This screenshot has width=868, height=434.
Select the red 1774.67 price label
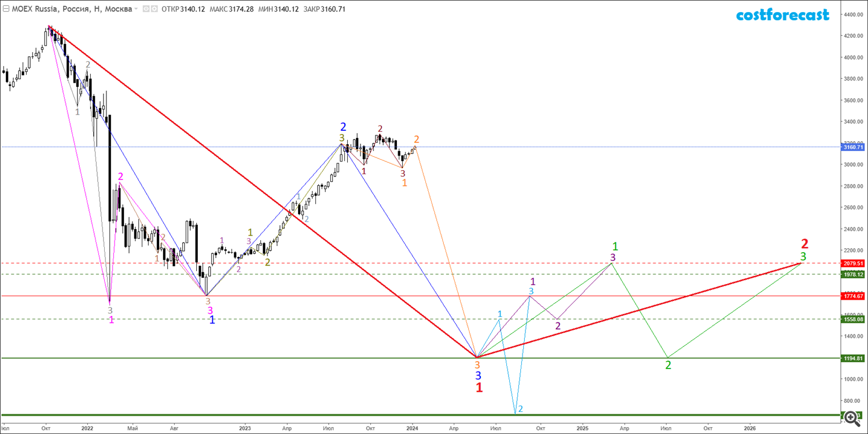pyautogui.click(x=854, y=296)
